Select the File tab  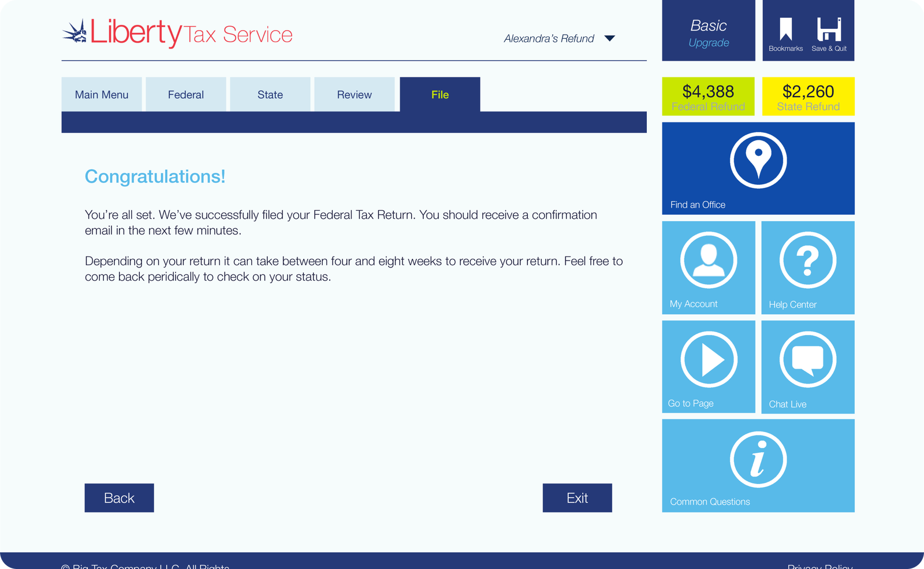click(440, 94)
